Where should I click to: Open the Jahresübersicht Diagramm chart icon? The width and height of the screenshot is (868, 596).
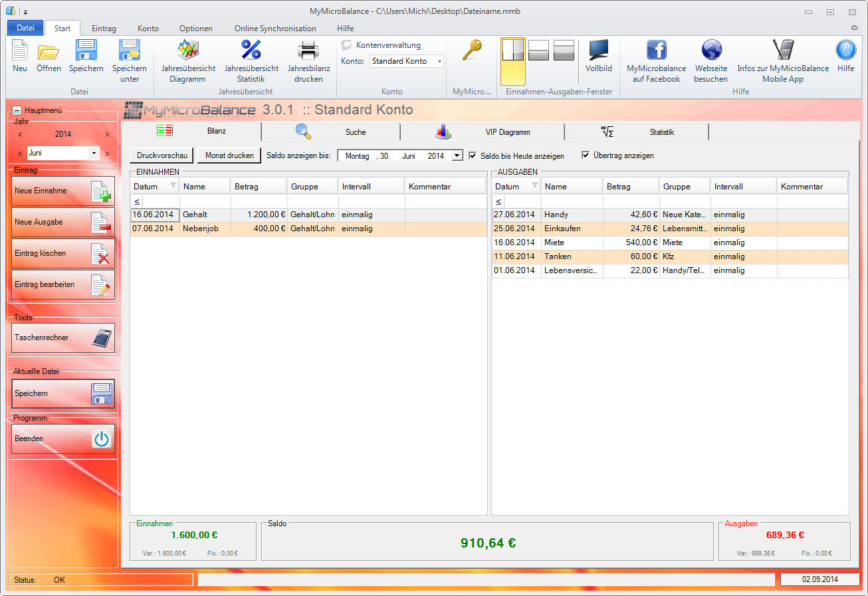click(188, 51)
